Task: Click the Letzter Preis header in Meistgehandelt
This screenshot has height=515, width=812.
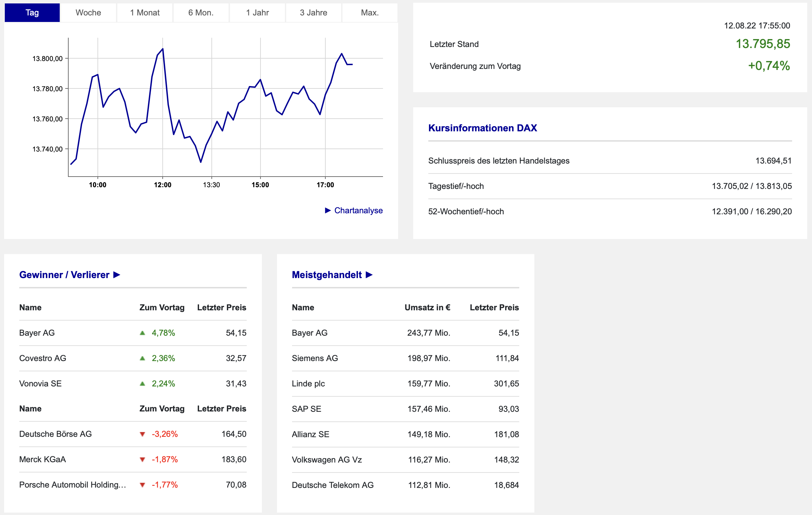Action: 494,308
